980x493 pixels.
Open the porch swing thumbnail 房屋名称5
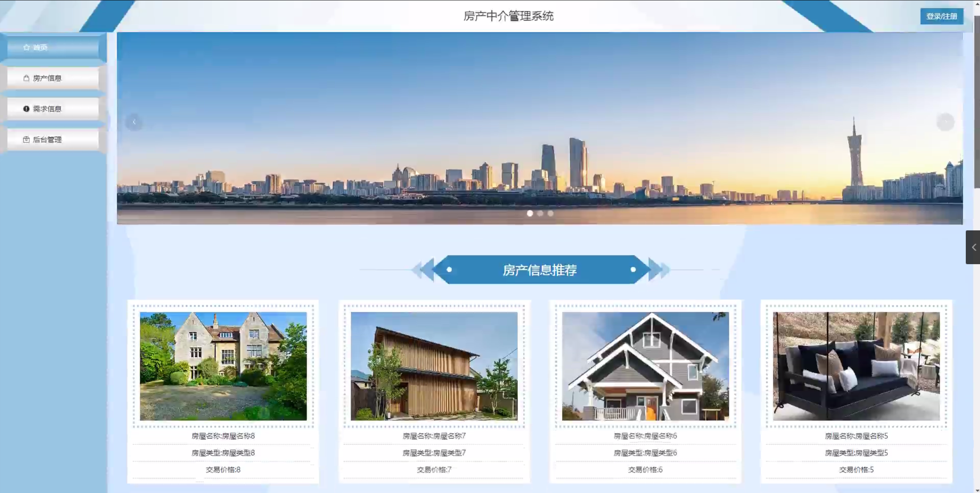[856, 366]
